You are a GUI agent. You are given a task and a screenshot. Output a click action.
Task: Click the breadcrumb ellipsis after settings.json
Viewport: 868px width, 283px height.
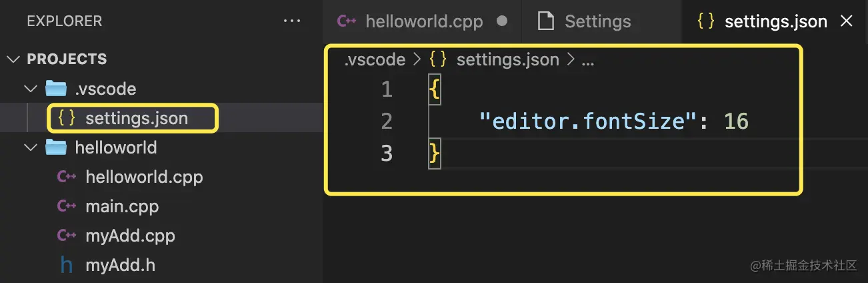click(x=587, y=59)
